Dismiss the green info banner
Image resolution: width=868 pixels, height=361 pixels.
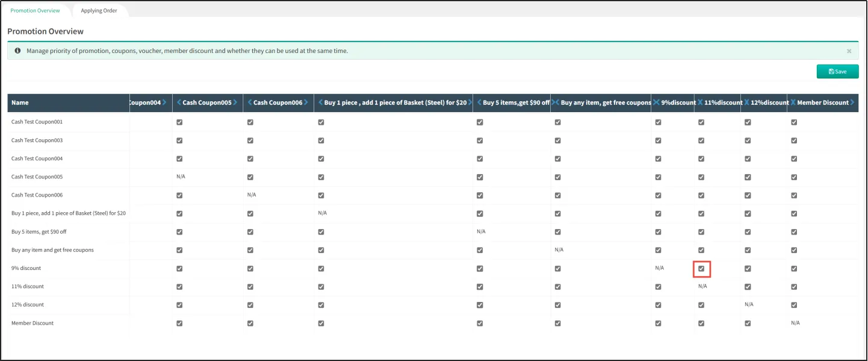click(x=849, y=51)
